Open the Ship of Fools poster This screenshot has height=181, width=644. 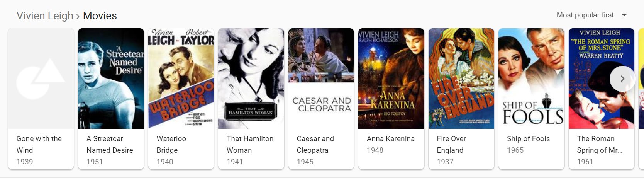click(x=531, y=79)
